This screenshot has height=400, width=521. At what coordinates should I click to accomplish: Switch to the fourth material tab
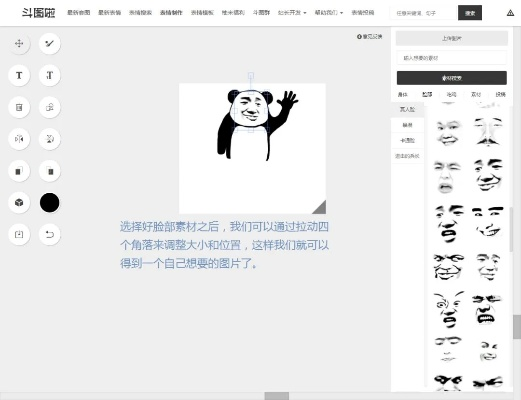[x=476, y=95]
